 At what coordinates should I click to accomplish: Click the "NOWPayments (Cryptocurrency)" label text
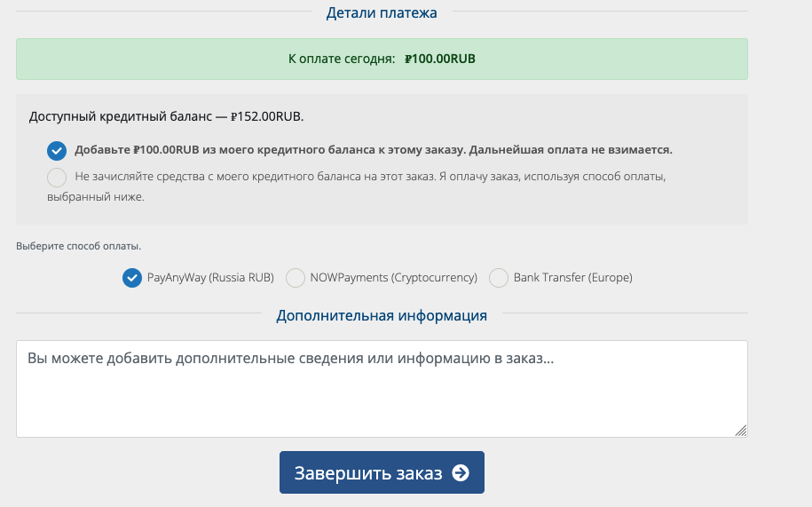point(393,278)
